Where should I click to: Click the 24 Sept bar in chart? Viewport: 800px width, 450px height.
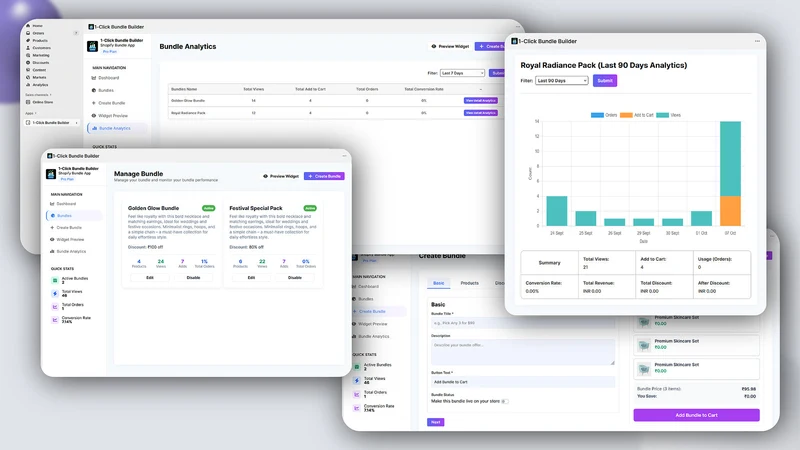click(x=557, y=211)
